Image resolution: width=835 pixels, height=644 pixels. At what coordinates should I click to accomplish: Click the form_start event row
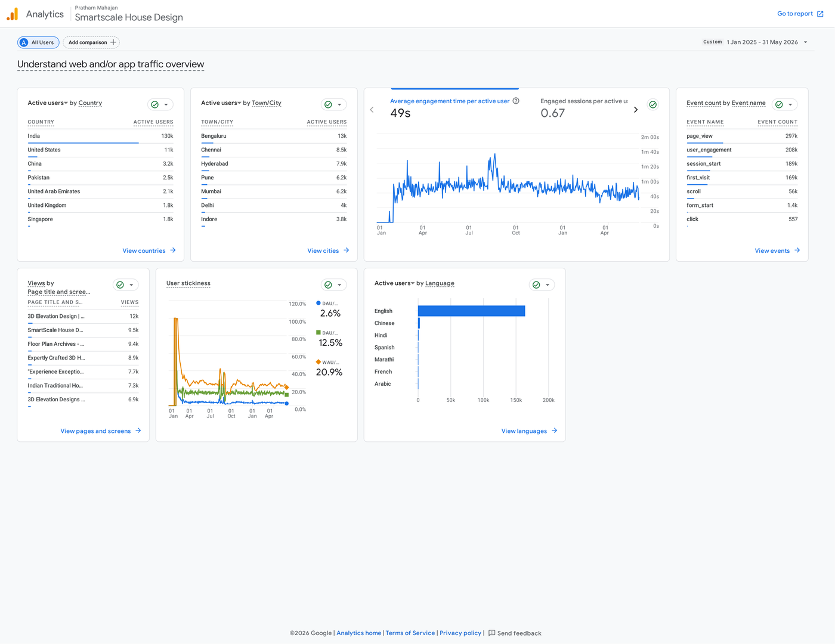[742, 205]
